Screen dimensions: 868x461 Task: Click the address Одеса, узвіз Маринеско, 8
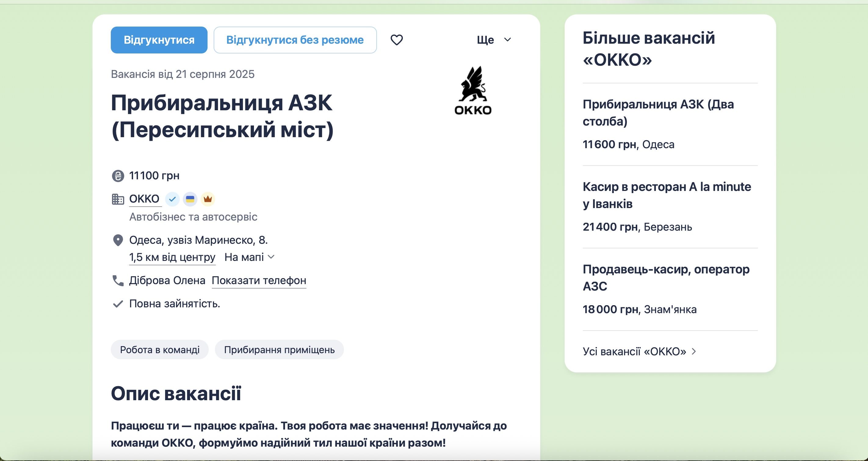point(198,240)
